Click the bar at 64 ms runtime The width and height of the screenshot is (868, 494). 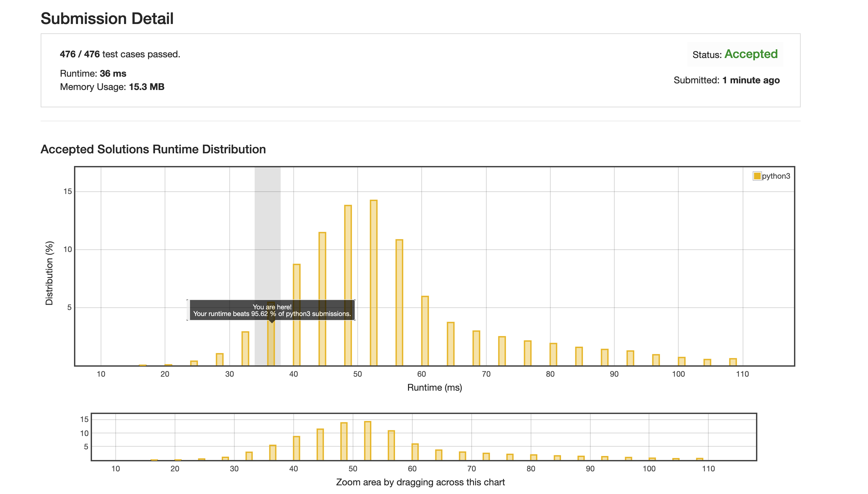click(x=450, y=344)
